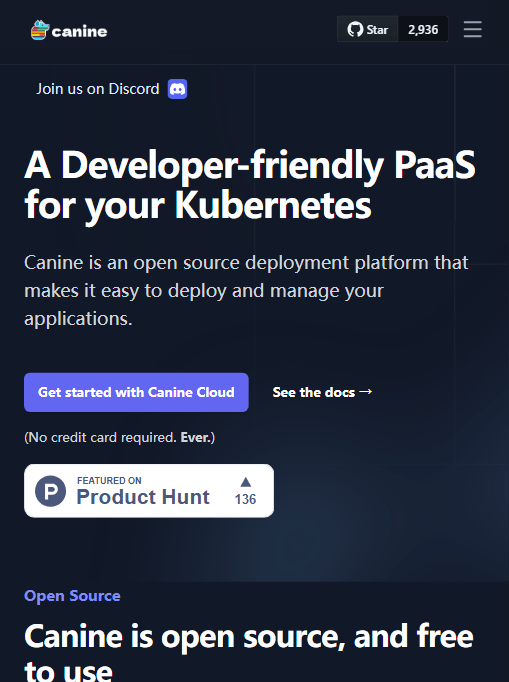Click Get started with Canine Cloud
509x682 pixels.
136,392
